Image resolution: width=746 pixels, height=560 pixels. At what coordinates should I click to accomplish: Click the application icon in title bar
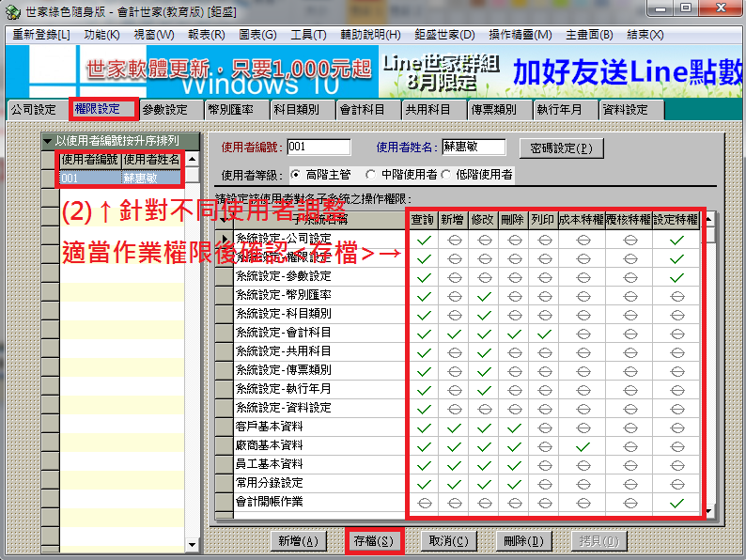[12, 8]
